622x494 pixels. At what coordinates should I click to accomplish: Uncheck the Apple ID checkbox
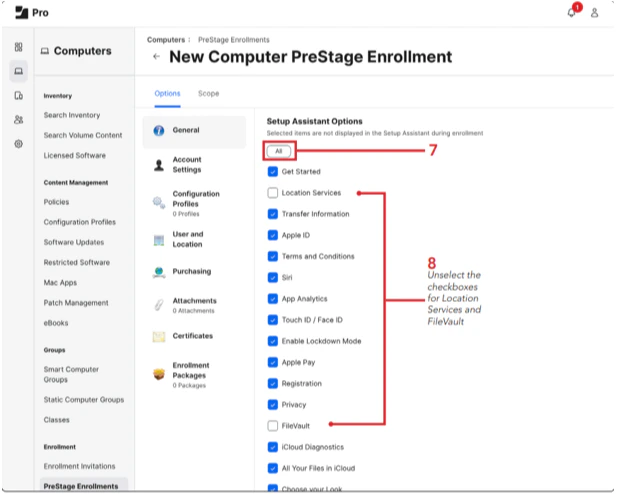point(273,235)
